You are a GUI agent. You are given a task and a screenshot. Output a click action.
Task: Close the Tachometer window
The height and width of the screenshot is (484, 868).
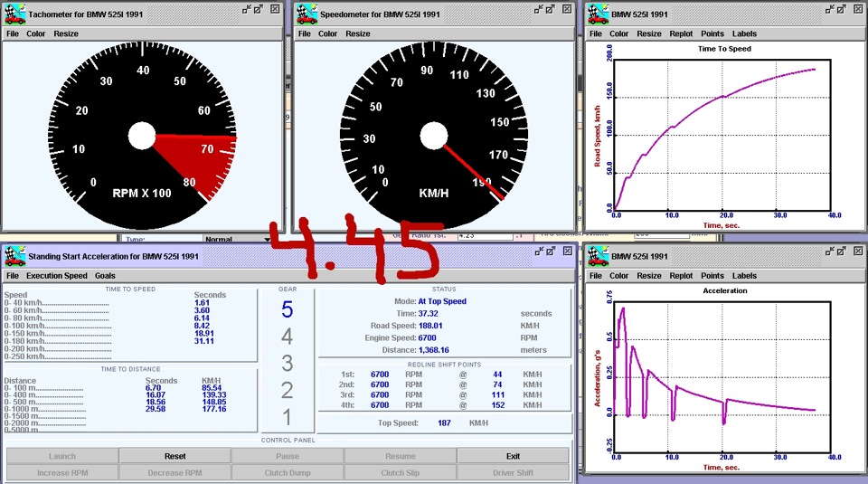pyautogui.click(x=275, y=9)
